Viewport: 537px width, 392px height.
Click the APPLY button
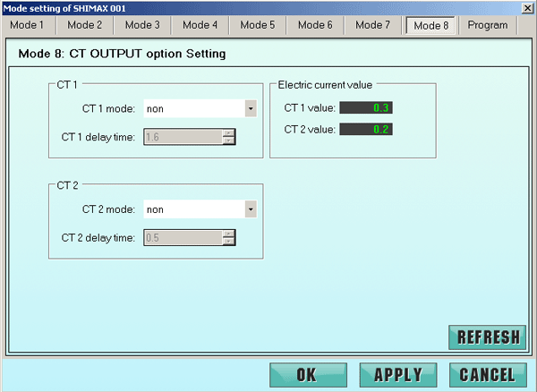[x=397, y=374]
